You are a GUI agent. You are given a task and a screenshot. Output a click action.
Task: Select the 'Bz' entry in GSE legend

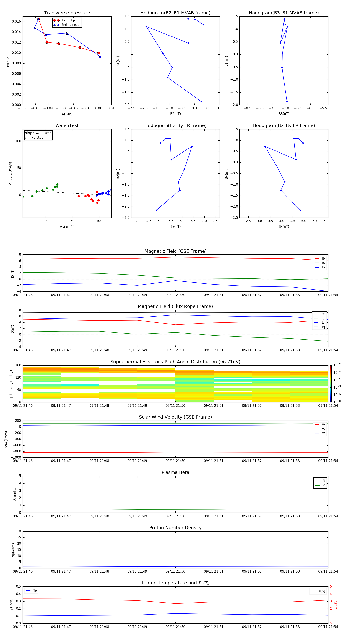tap(320, 267)
